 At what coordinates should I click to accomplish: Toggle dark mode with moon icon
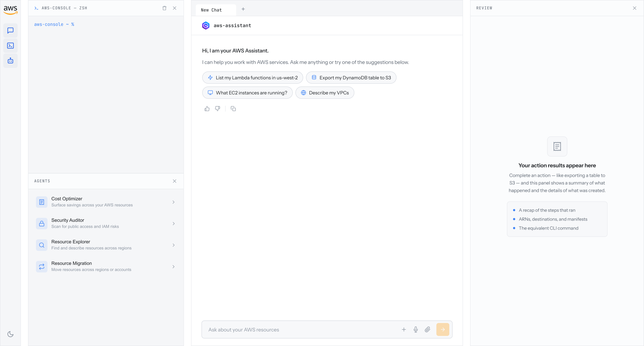click(10, 334)
